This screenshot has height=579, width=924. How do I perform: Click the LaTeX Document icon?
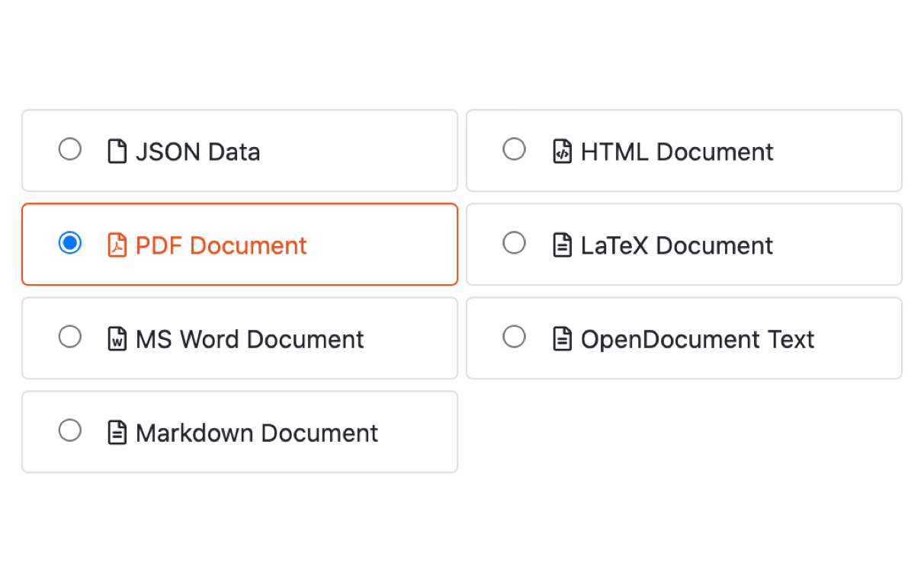pos(562,245)
